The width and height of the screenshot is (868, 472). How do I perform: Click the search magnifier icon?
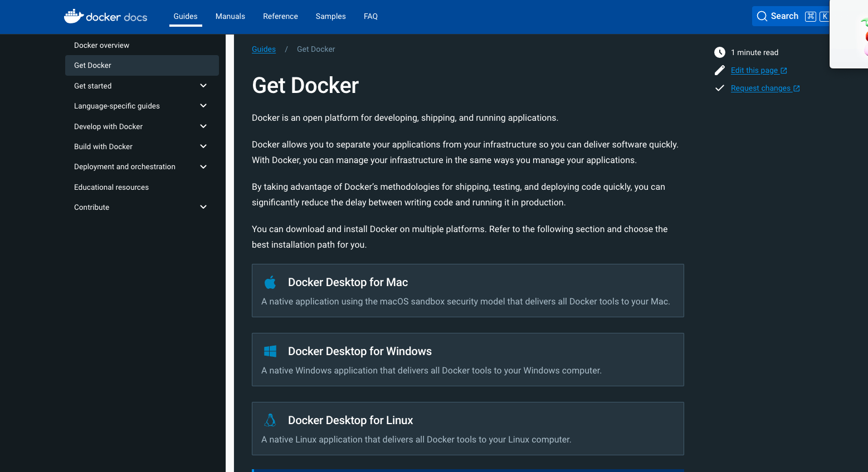[762, 16]
